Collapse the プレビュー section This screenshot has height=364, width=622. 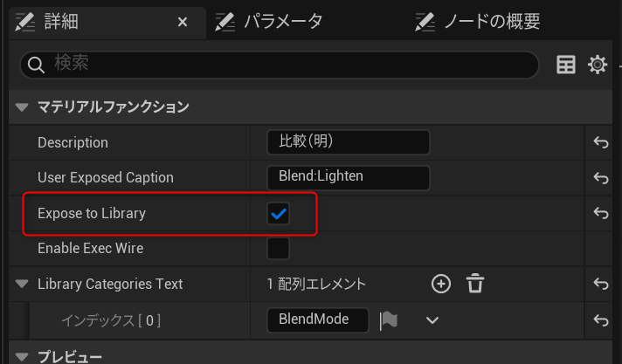[22, 356]
